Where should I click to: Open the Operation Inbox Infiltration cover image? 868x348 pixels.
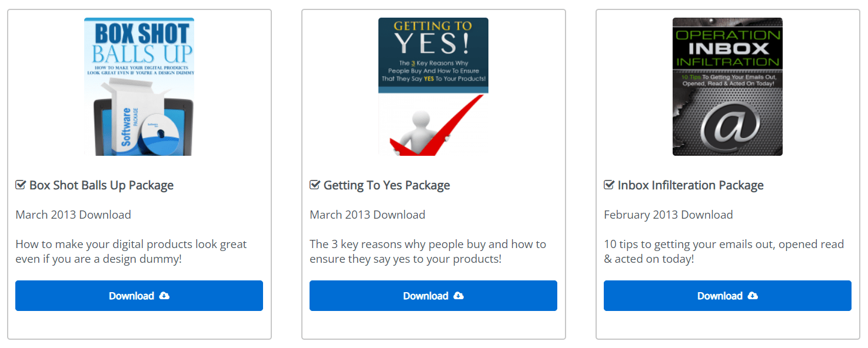(727, 86)
